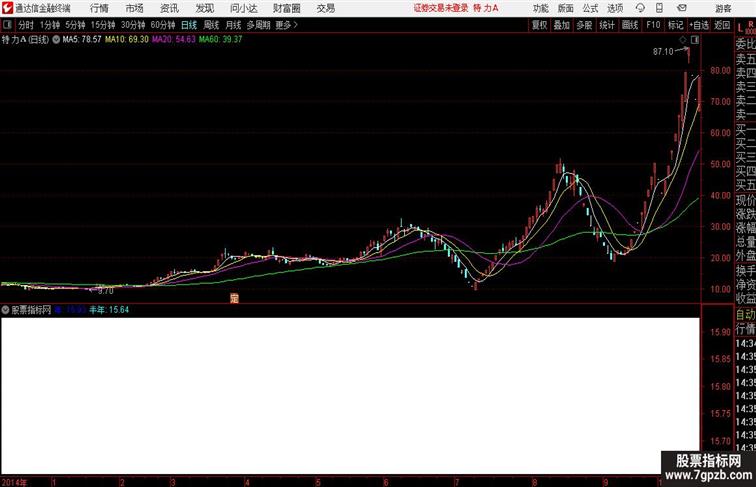
Task: Switch to the 15分钟 period tab
Action: tap(103, 25)
